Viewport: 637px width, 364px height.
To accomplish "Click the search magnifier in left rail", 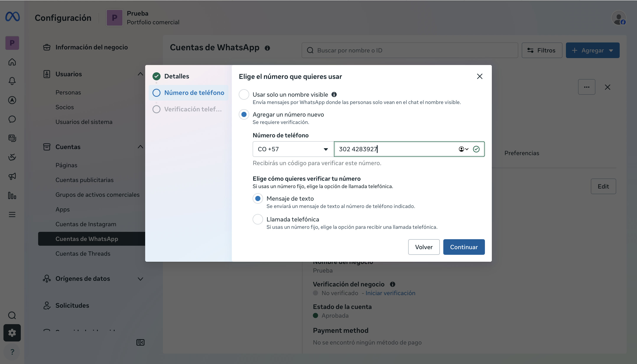I will point(12,315).
